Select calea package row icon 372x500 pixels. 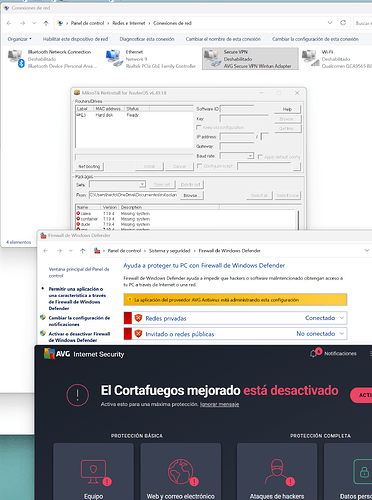(78, 213)
